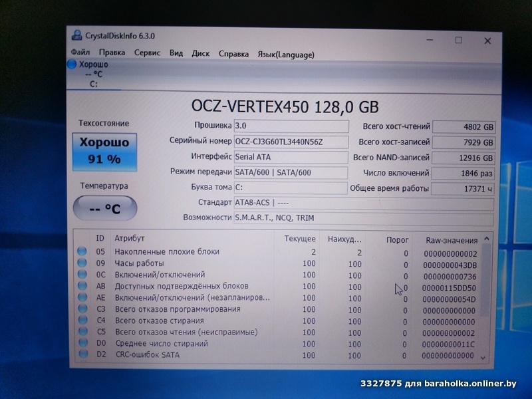Image resolution: width=532 pixels, height=399 pixels.
Task: Click the power-on count value 1846 раз
Action: pyautogui.click(x=463, y=174)
